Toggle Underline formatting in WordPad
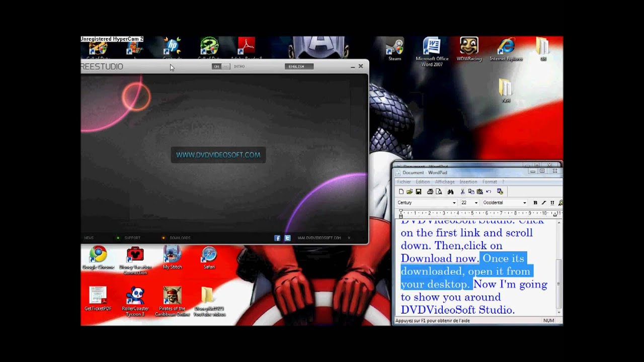 [552, 203]
